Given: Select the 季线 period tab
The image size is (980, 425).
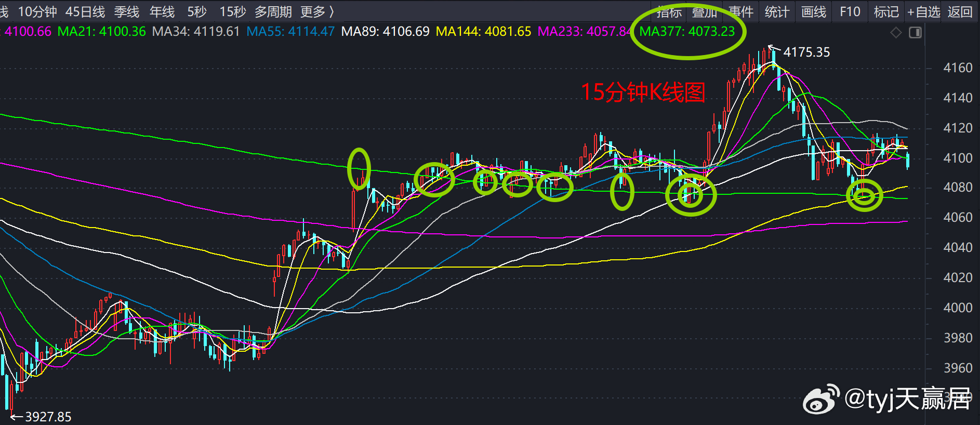Looking at the screenshot, I should [x=127, y=11].
